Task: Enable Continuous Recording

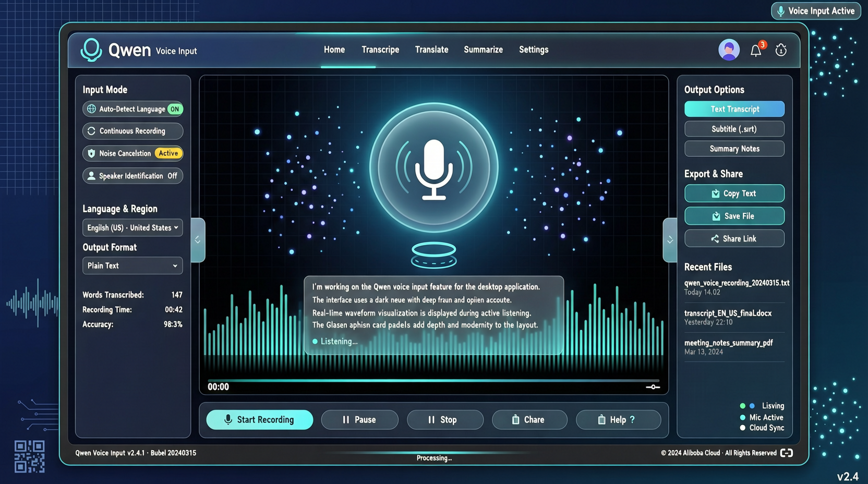Action: [x=132, y=131]
